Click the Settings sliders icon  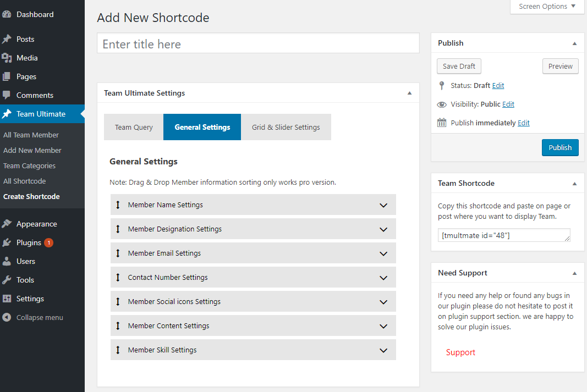pos(7,299)
